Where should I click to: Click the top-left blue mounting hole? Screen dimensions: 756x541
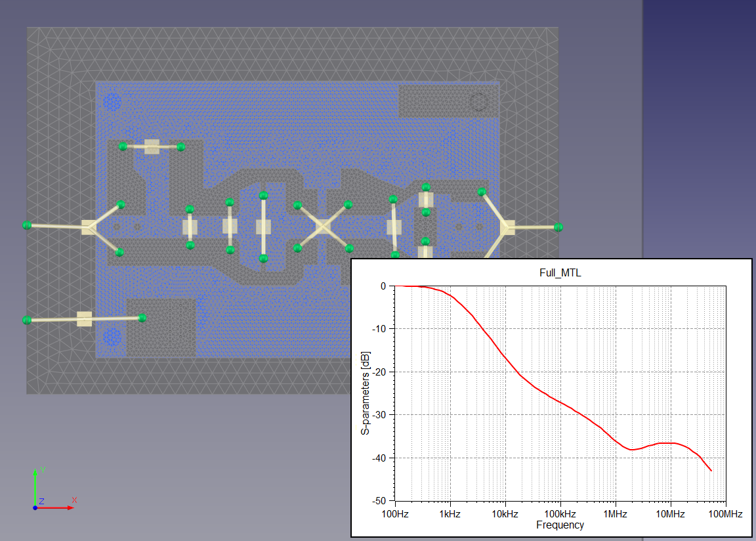[113, 102]
